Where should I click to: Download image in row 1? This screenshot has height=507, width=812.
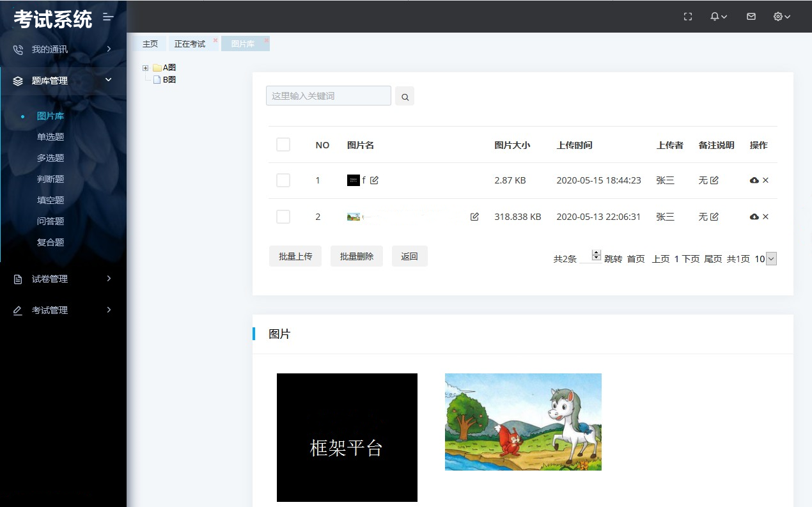click(x=754, y=181)
